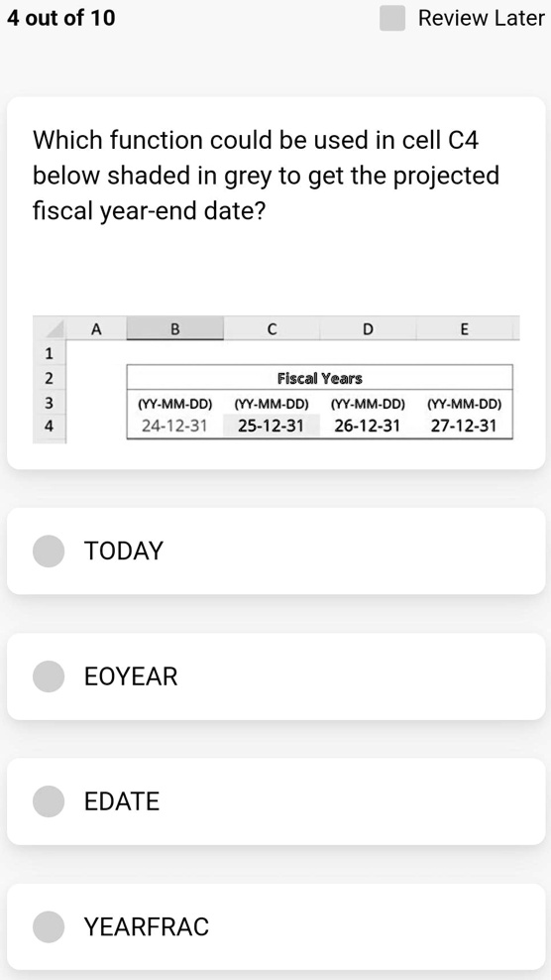Click the Fiscal Years merged header cell
The height and width of the screenshot is (980, 551).
(319, 378)
